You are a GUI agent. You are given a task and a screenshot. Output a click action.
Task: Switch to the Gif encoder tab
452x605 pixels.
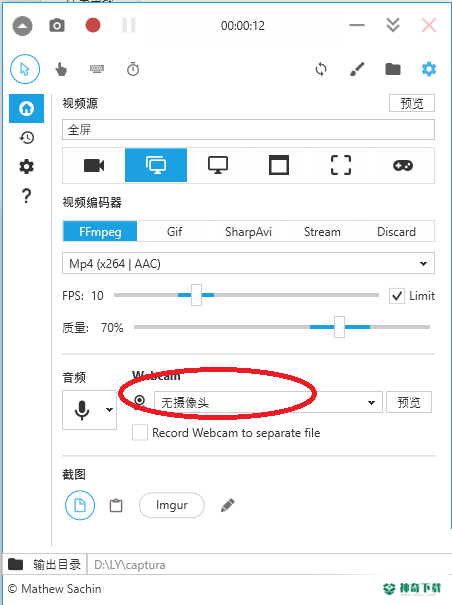(x=174, y=232)
